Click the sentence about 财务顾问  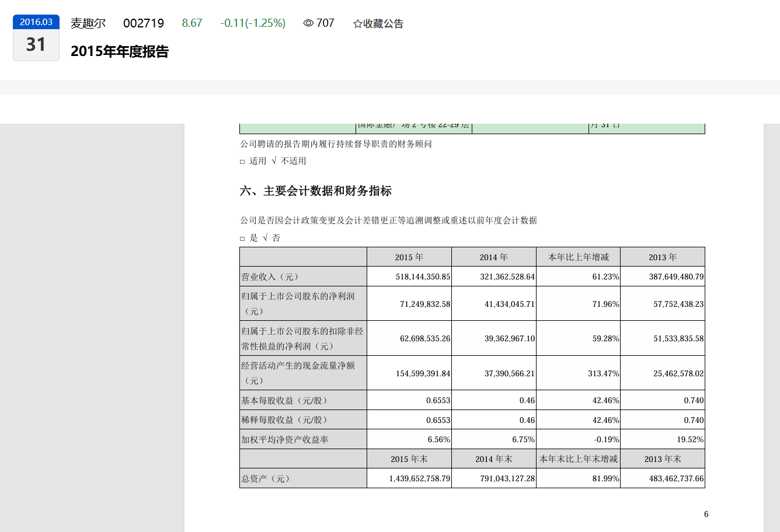click(x=336, y=144)
